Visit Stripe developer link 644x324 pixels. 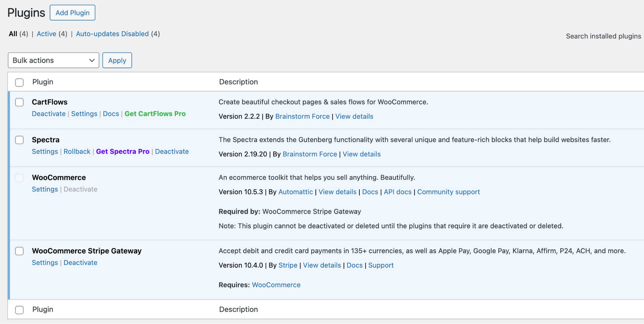(x=288, y=265)
